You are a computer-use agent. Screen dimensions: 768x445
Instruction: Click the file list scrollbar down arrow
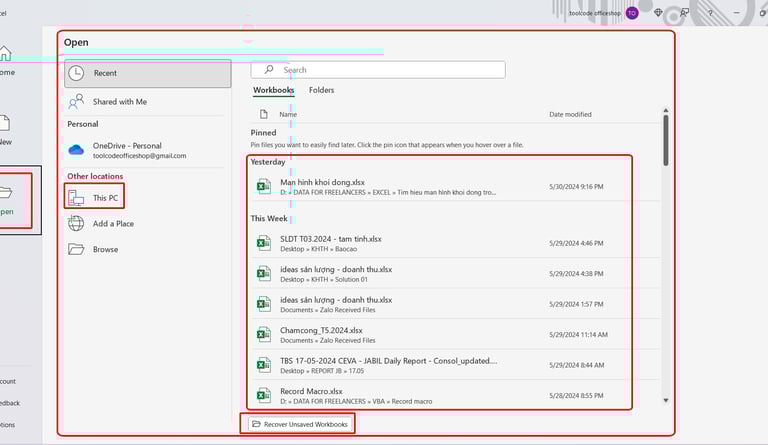point(666,400)
